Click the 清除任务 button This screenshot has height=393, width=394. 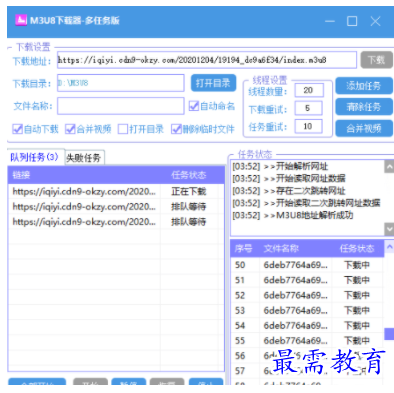click(x=364, y=107)
